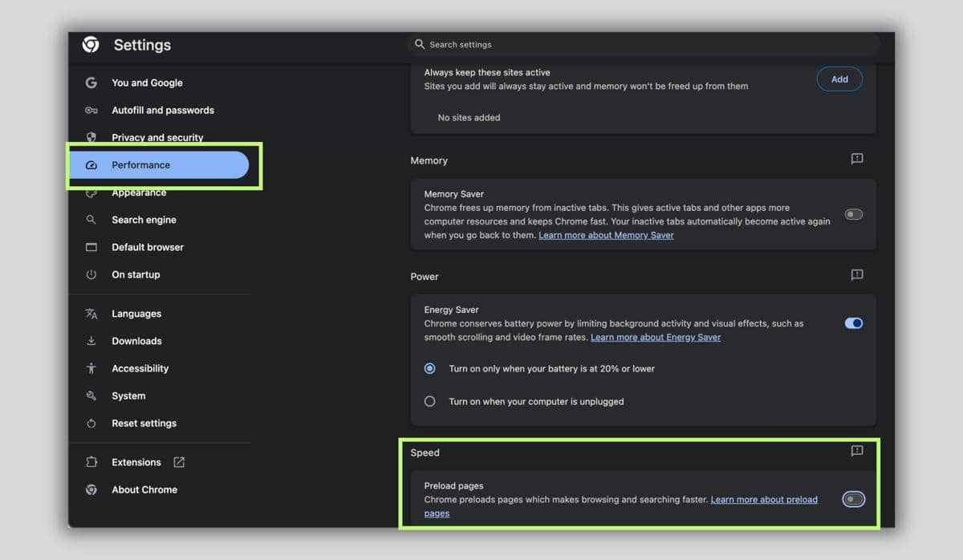Click the Memory Saver title text
Viewport: 963px width, 560px height.
tap(454, 193)
